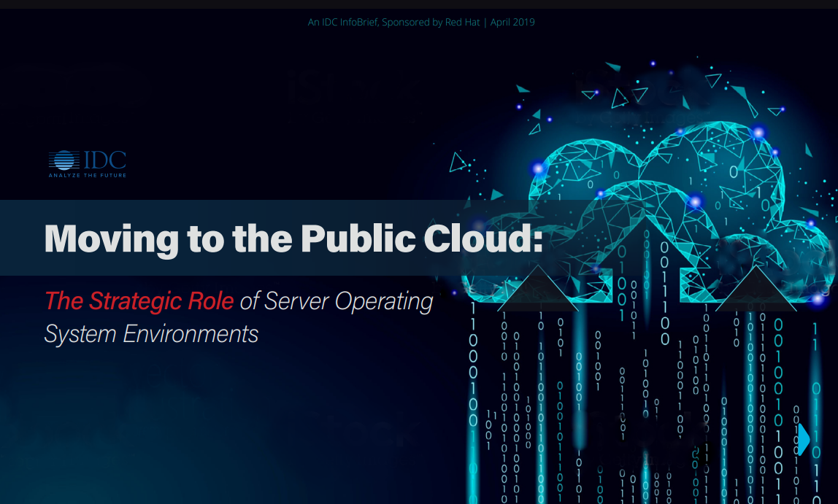Viewport: 838px width, 504px height.
Task: Click the red 'The Strategic Role' text
Action: pyautogui.click(x=139, y=301)
